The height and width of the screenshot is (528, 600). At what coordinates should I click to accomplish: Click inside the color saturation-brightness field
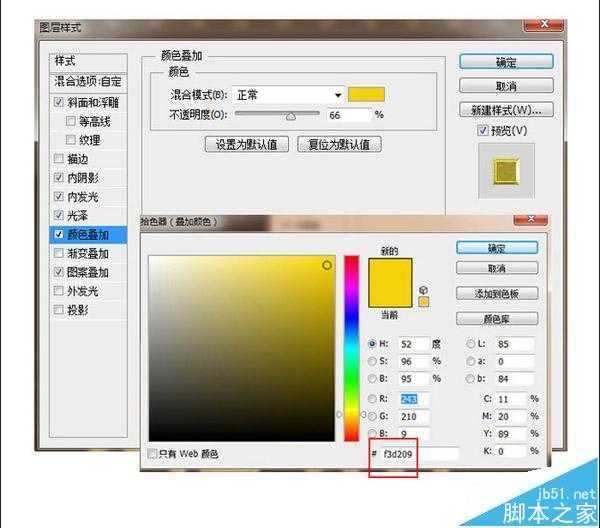(x=242, y=348)
